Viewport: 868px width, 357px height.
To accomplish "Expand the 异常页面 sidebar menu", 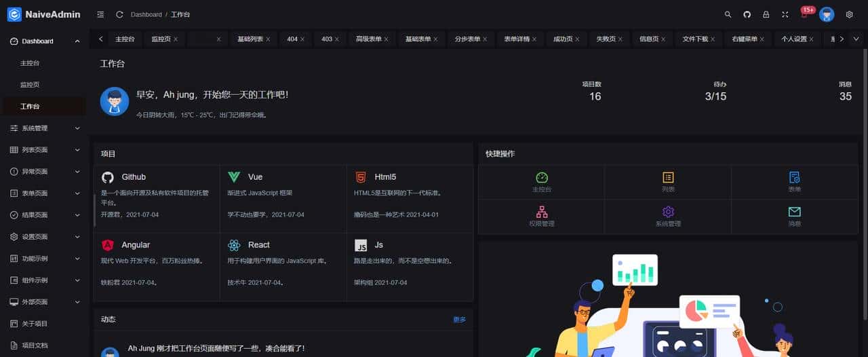I will 44,172.
